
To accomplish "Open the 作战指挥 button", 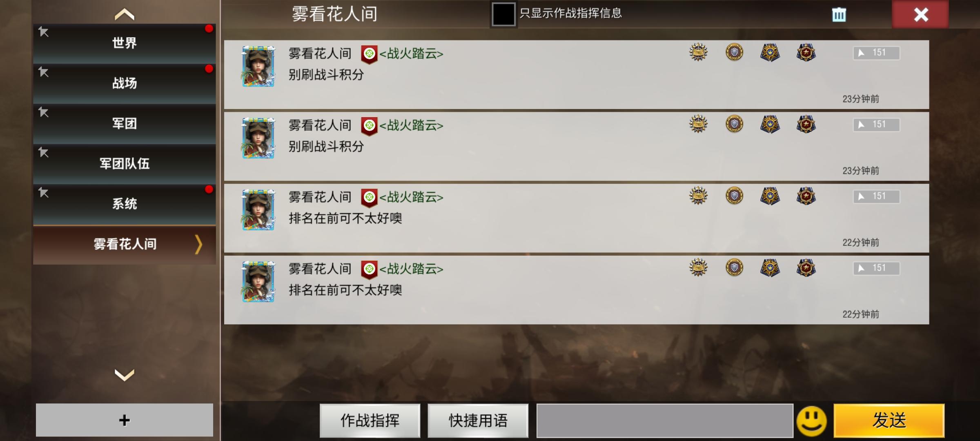I will [370, 421].
